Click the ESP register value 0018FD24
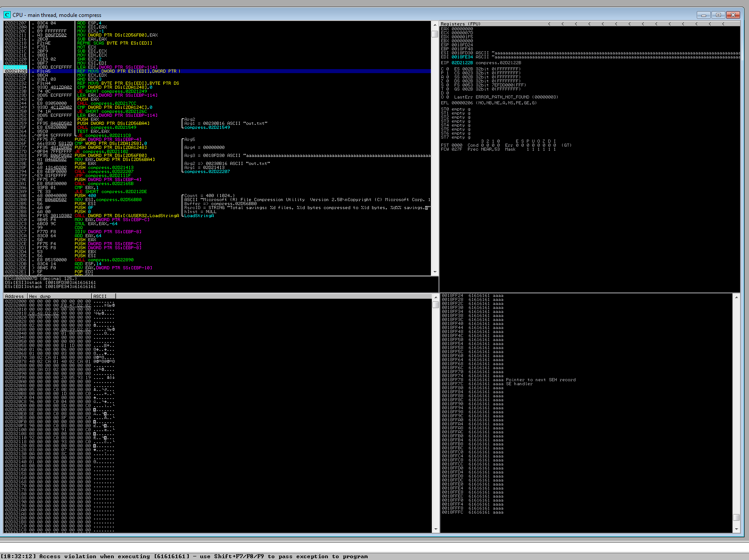 point(462,45)
